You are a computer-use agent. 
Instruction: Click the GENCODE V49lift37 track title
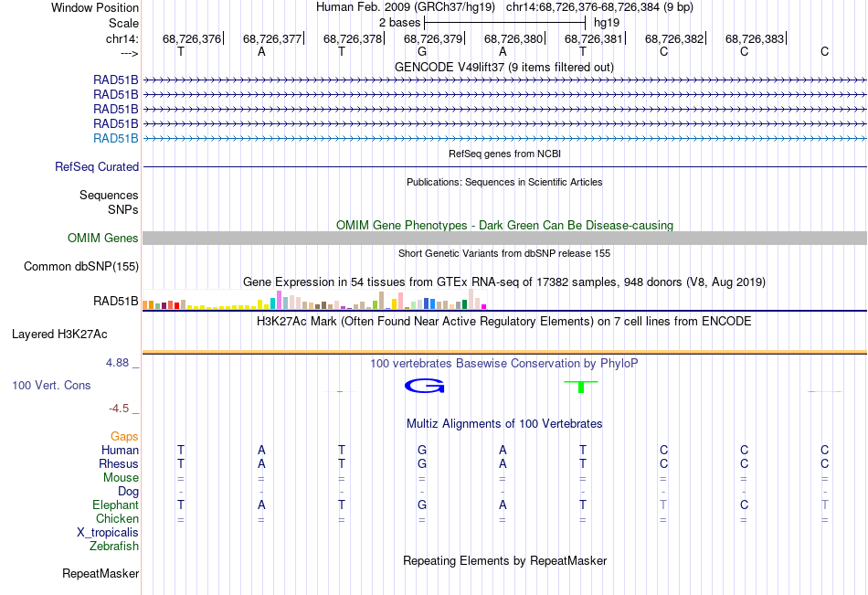pyautogui.click(x=503, y=67)
